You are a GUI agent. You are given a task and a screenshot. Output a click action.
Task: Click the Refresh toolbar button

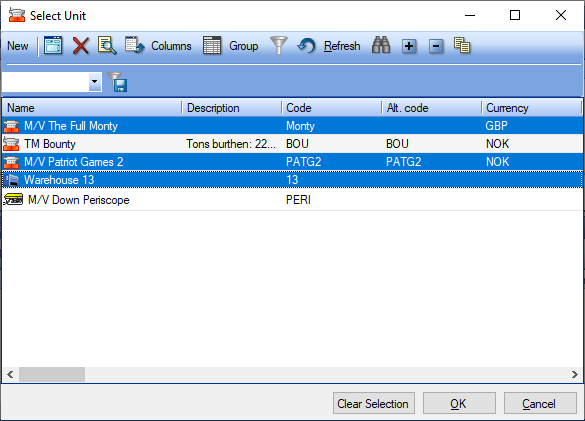(329, 46)
